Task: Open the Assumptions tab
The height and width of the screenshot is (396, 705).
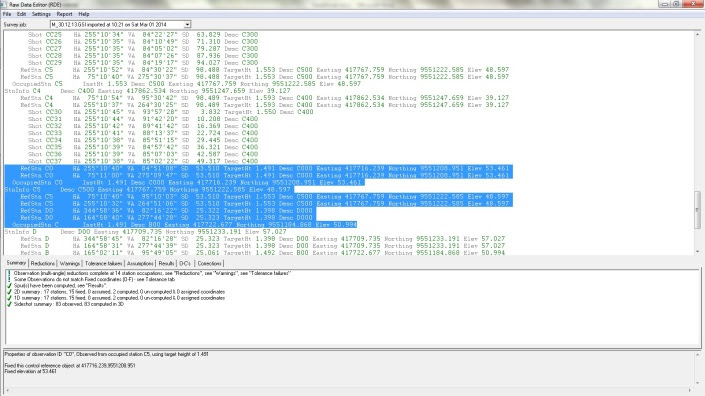Action: click(140, 263)
